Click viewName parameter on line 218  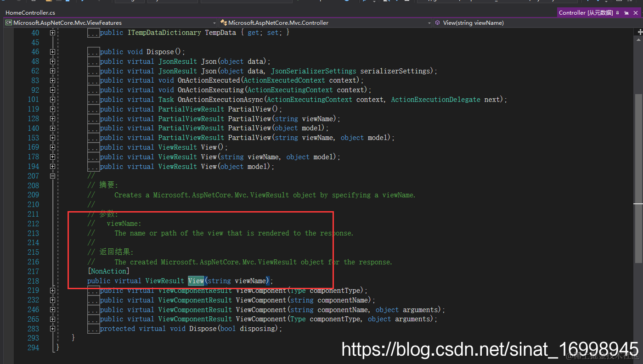[x=250, y=281]
